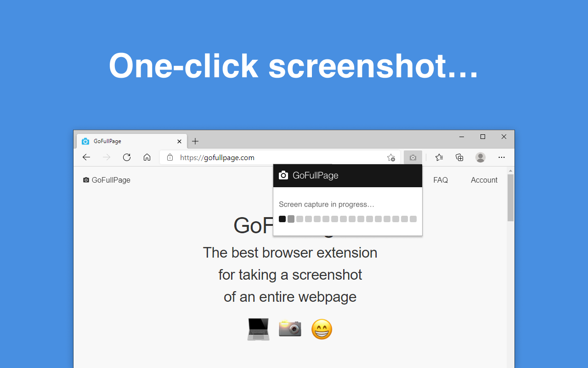Open the Collections icon
588x368 pixels.
(x=459, y=157)
